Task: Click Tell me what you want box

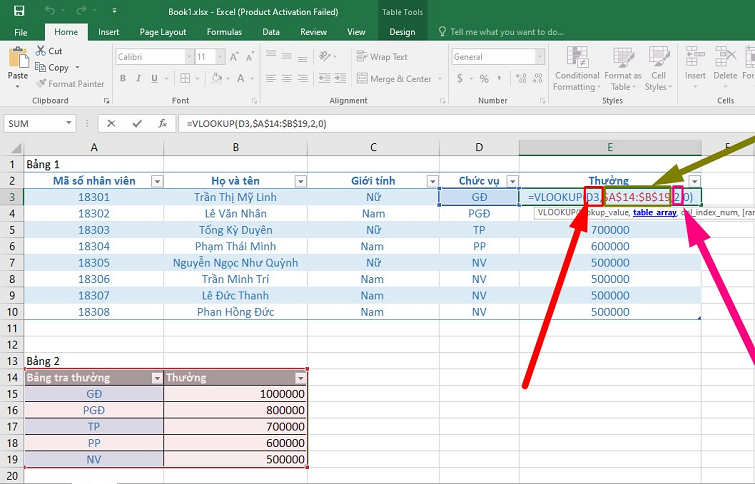Action: (x=501, y=32)
